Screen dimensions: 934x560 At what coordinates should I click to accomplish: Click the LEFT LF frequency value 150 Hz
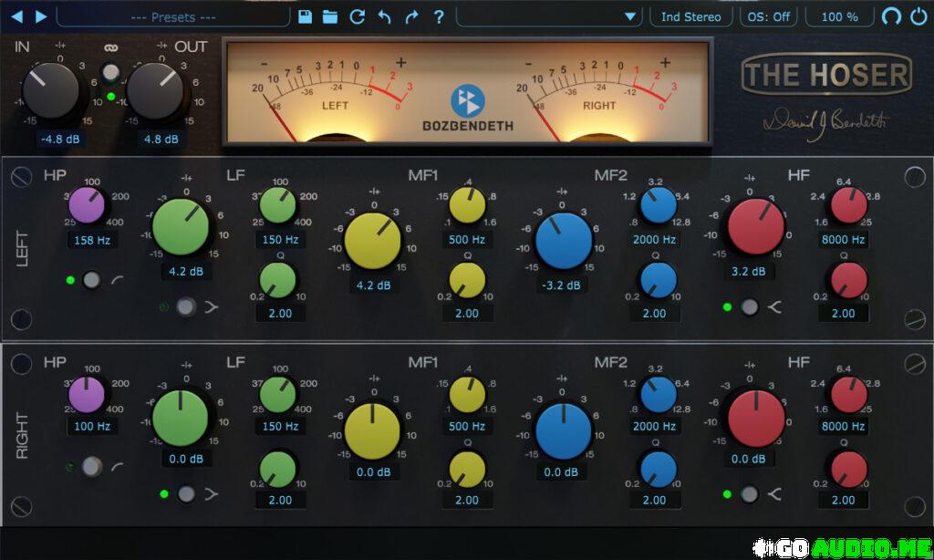pyautogui.click(x=280, y=240)
